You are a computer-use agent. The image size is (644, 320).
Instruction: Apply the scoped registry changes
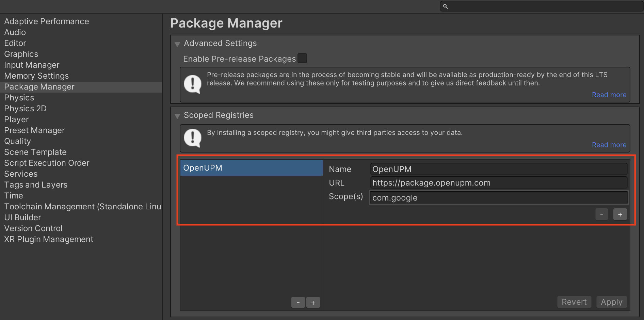click(611, 302)
